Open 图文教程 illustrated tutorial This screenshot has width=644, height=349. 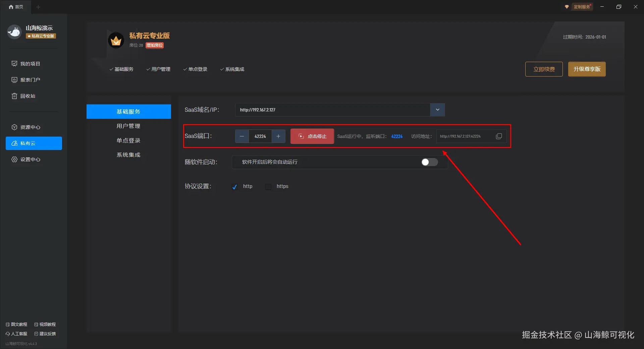pos(16,325)
